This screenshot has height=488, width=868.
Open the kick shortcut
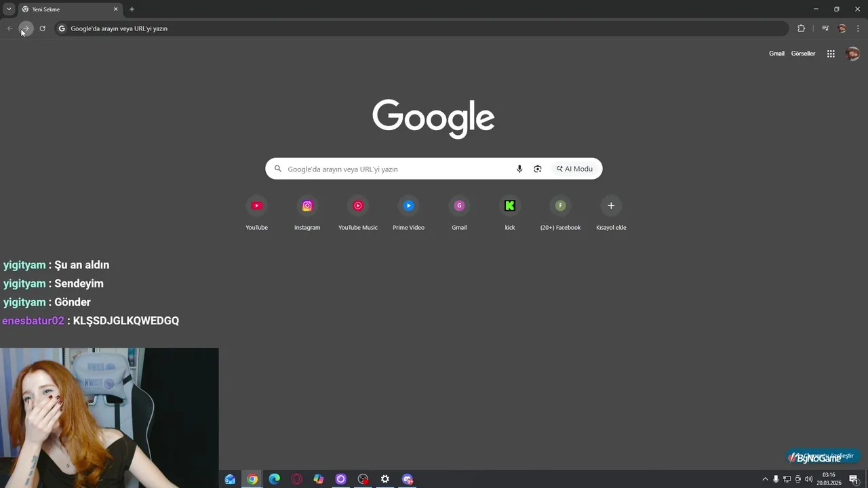(510, 213)
